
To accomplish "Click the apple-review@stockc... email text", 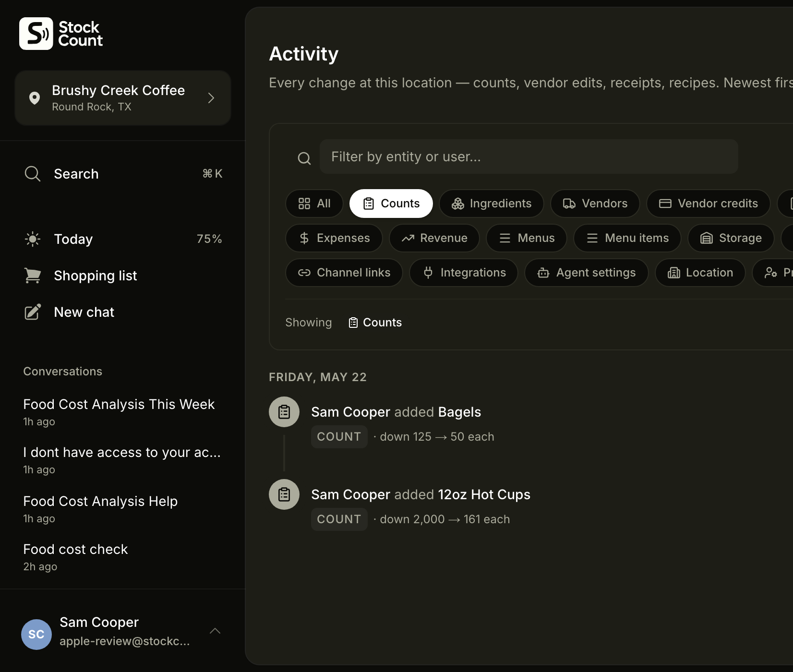I will click(x=125, y=641).
